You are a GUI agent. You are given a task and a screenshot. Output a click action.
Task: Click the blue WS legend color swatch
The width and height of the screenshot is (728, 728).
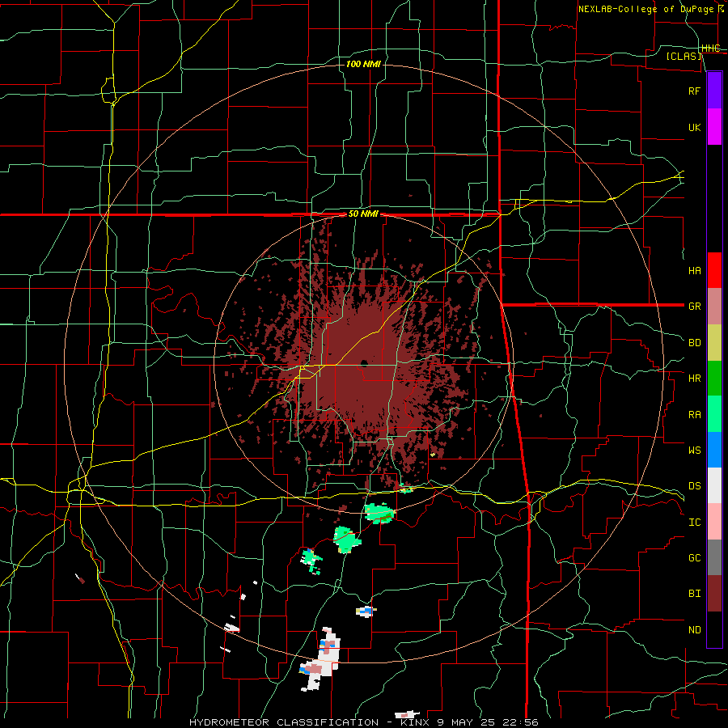tap(714, 450)
